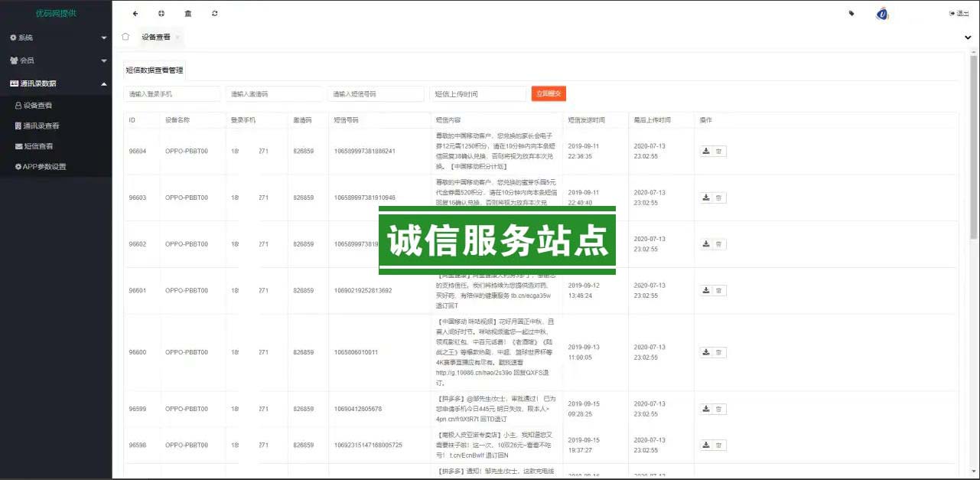
Task: Click the download icon for row 96604
Action: (706, 151)
